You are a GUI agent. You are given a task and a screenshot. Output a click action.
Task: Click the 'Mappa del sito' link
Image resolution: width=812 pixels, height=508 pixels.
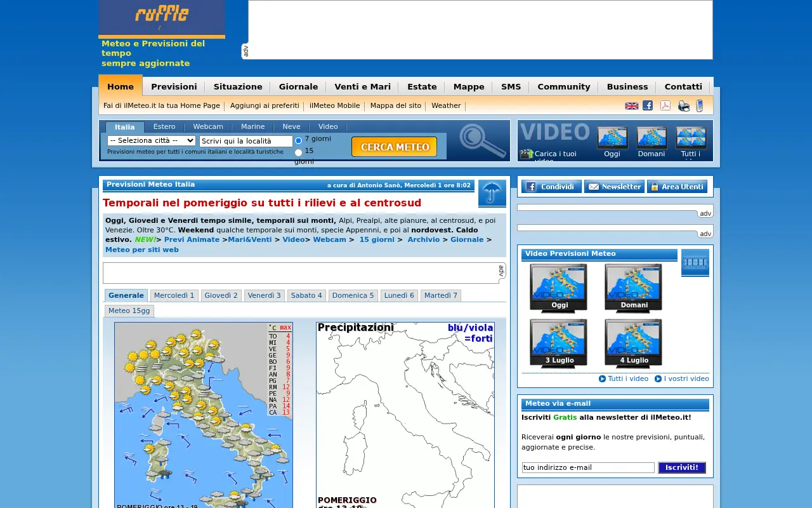point(396,106)
